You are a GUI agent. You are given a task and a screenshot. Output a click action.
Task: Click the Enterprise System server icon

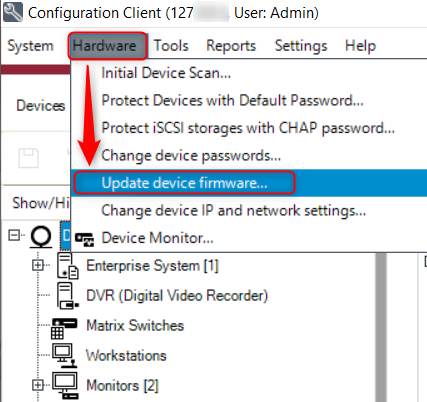click(x=68, y=266)
